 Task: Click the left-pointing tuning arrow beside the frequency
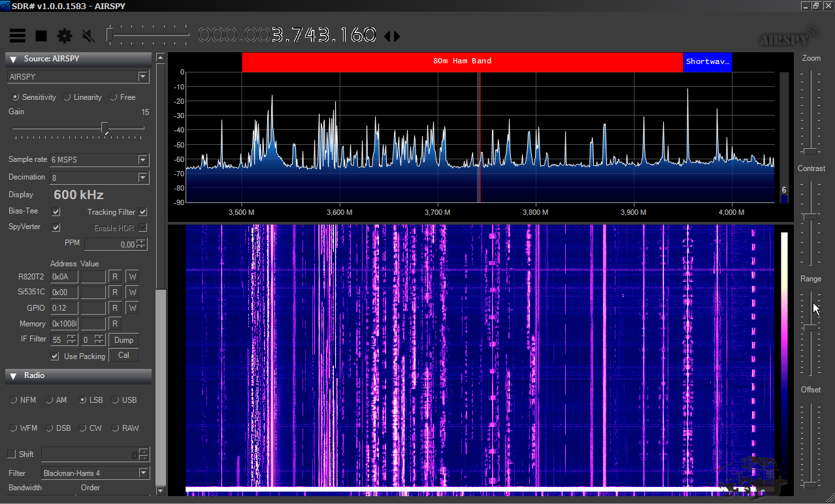tap(387, 37)
